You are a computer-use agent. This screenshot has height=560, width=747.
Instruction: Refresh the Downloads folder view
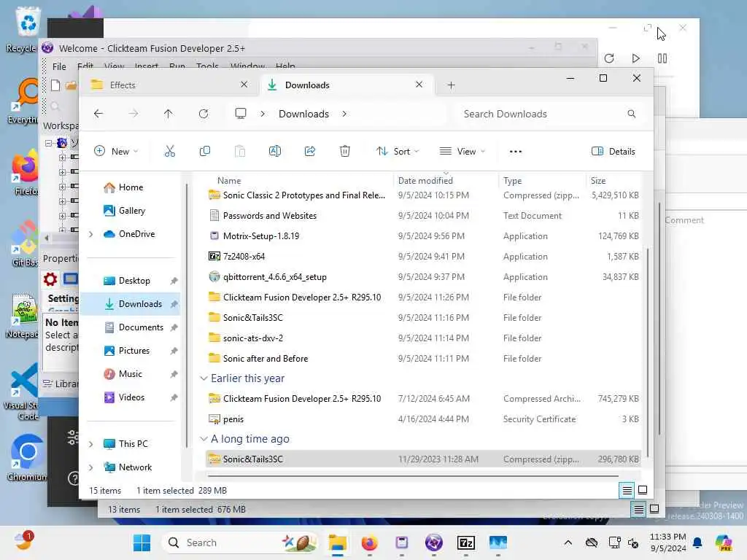click(204, 114)
